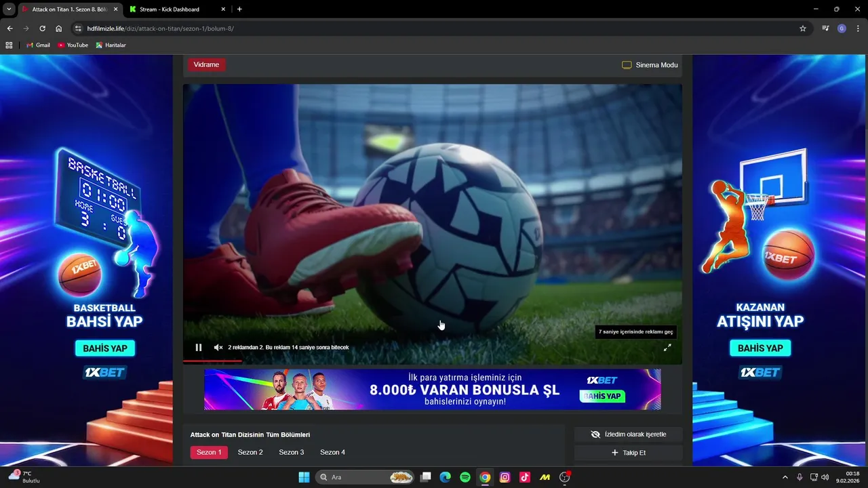Open Google Chrome from the taskbar
Viewport: 868px width, 488px height.
[485, 477]
